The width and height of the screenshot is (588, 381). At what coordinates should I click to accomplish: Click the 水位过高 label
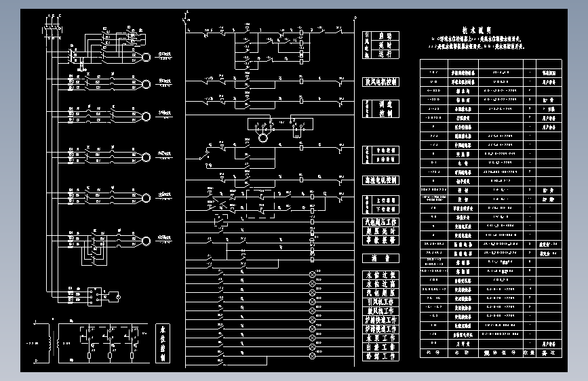click(x=380, y=284)
